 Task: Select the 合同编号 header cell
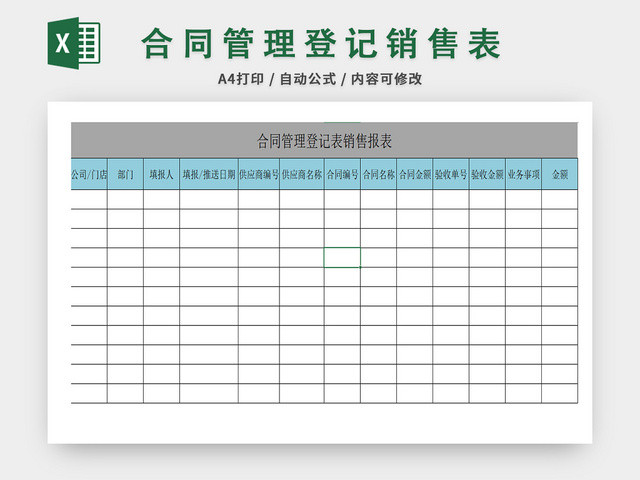tap(342, 174)
